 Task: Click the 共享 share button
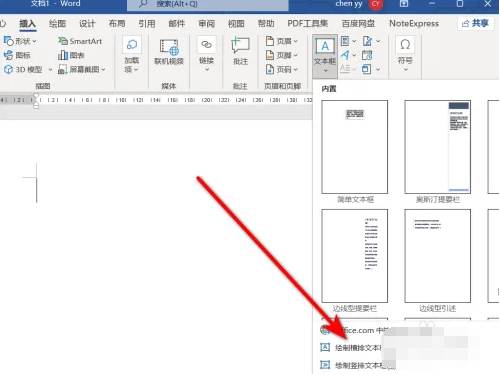475,23
